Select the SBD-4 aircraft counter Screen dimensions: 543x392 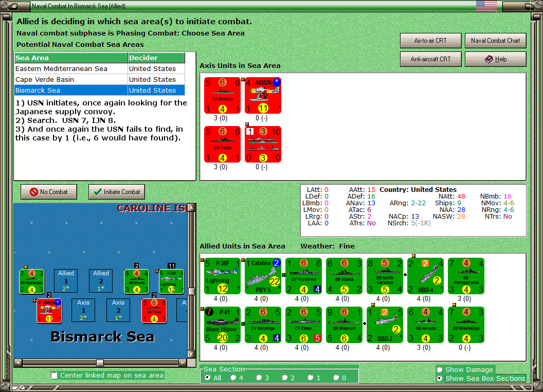point(426,276)
